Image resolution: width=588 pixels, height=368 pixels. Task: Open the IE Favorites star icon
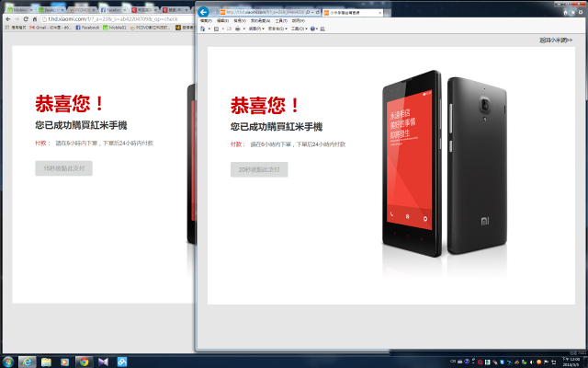[573, 12]
